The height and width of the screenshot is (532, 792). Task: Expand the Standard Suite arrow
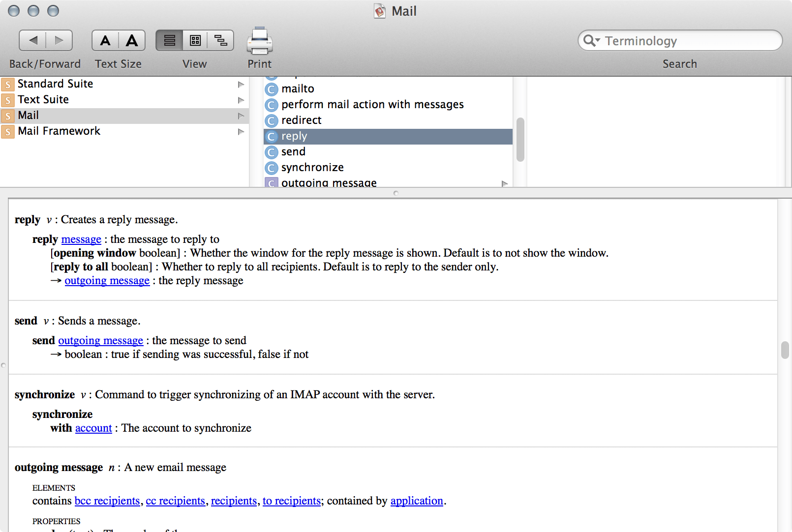[x=241, y=84]
